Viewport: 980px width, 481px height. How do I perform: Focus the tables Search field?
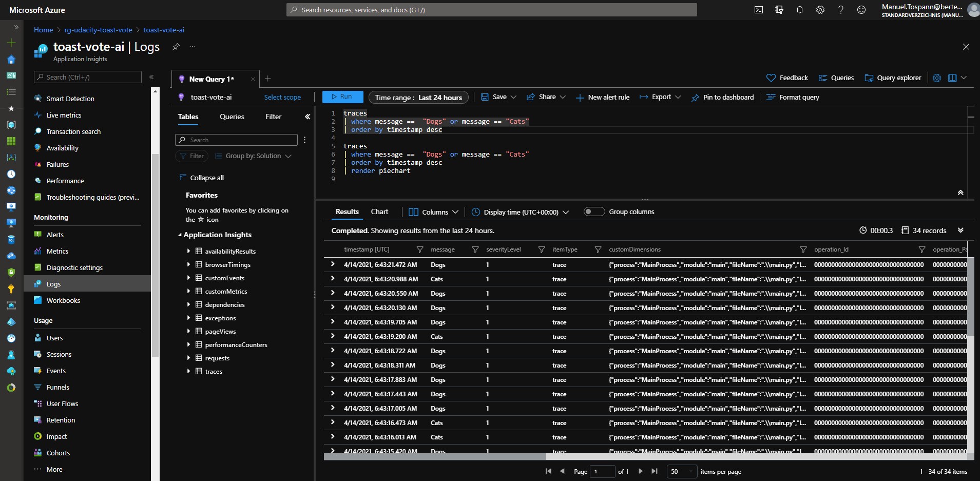pos(236,140)
